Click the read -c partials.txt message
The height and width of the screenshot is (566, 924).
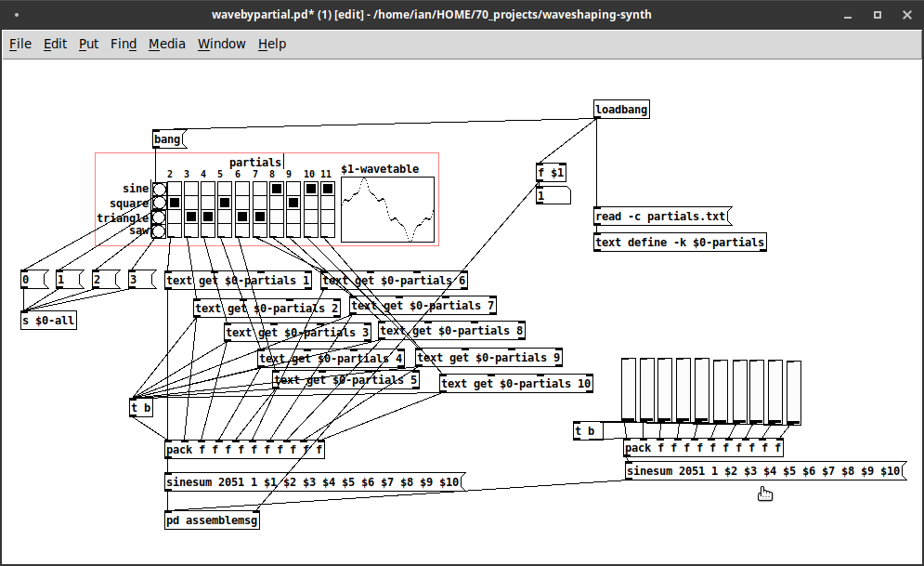tap(662, 217)
